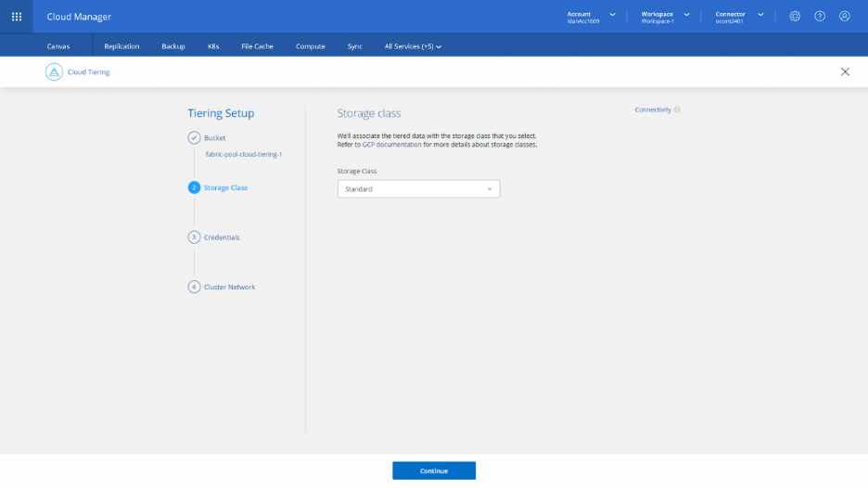Open the app launcher grid icon

coord(17,16)
